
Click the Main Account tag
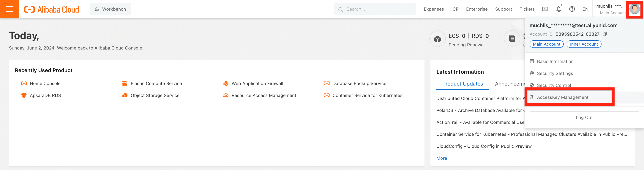point(547,44)
